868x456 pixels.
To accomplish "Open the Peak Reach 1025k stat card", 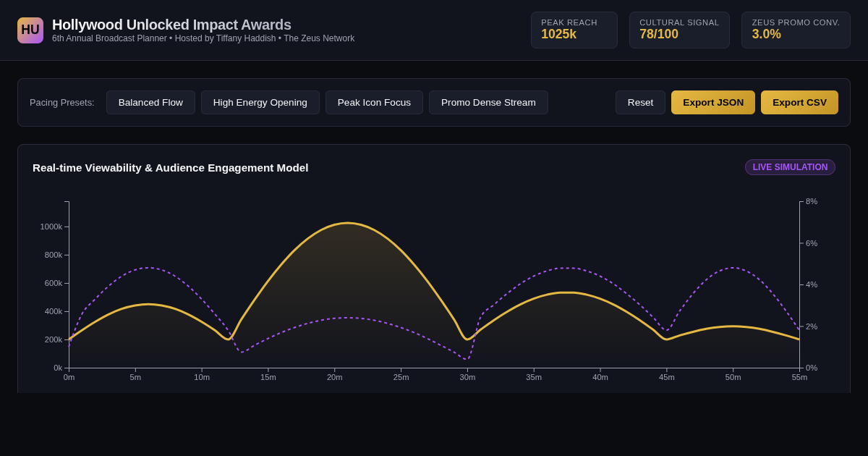I will point(574,30).
